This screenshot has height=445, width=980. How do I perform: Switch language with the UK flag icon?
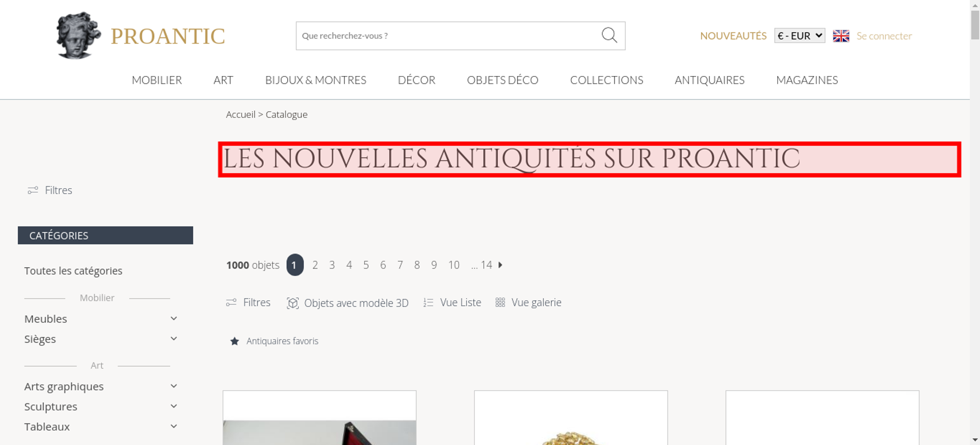click(x=841, y=36)
